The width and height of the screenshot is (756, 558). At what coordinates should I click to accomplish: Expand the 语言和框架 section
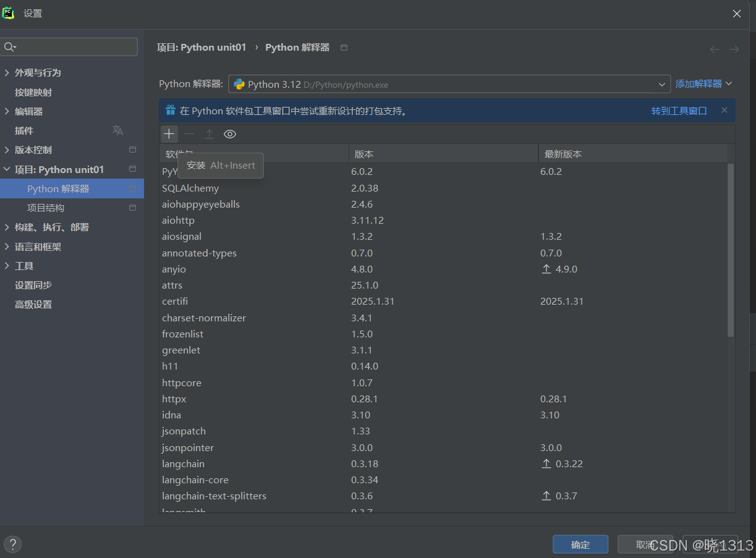(x=7, y=247)
